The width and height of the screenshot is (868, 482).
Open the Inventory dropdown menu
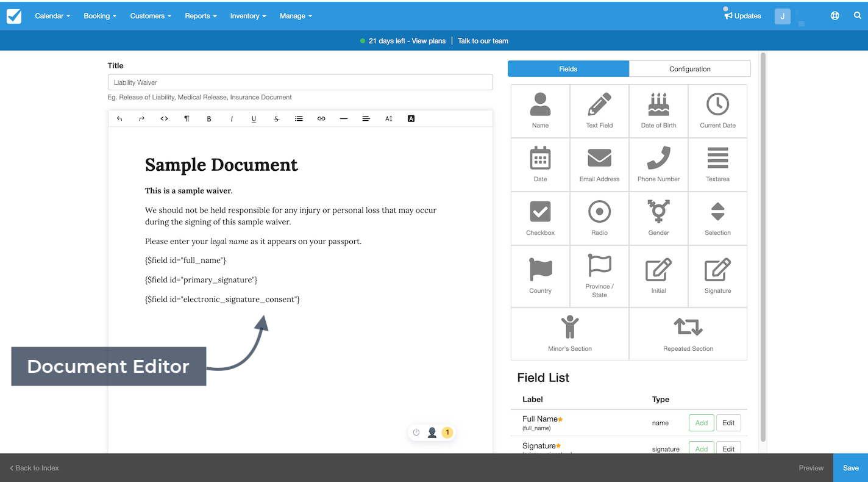click(x=248, y=16)
